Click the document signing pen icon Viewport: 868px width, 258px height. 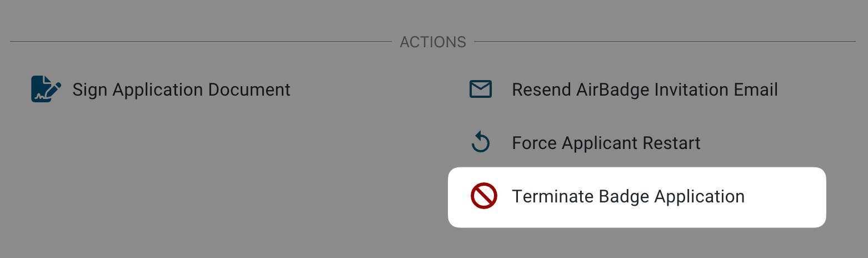tap(46, 89)
